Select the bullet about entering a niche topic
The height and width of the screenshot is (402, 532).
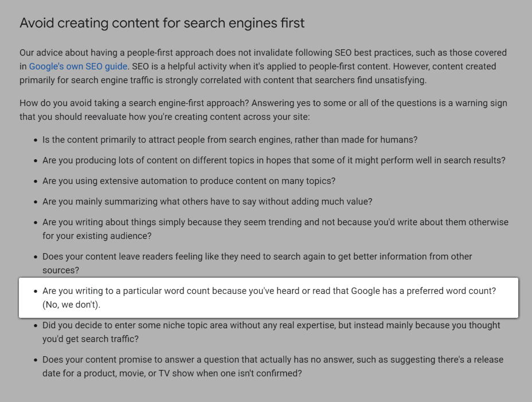tap(271, 325)
